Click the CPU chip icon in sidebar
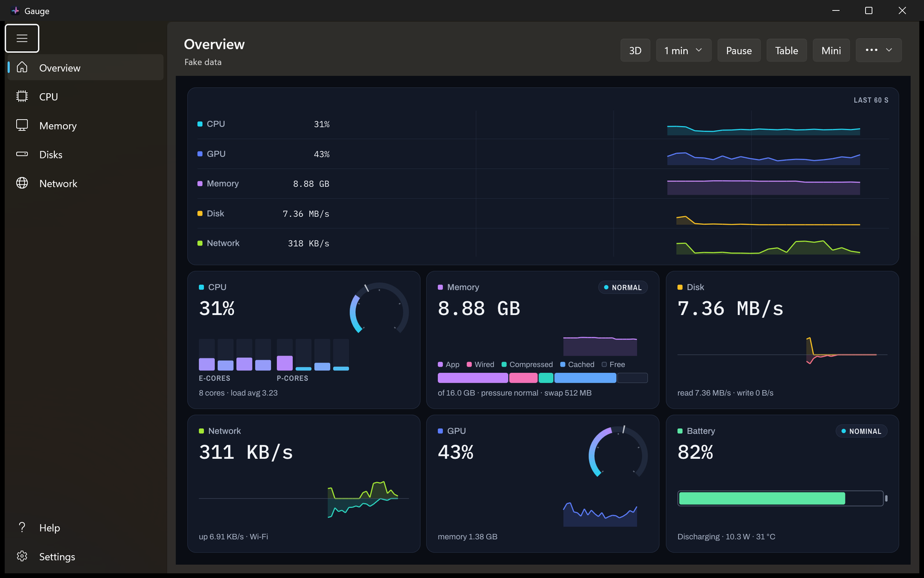Image resolution: width=924 pixels, height=578 pixels. pyautogui.click(x=22, y=97)
